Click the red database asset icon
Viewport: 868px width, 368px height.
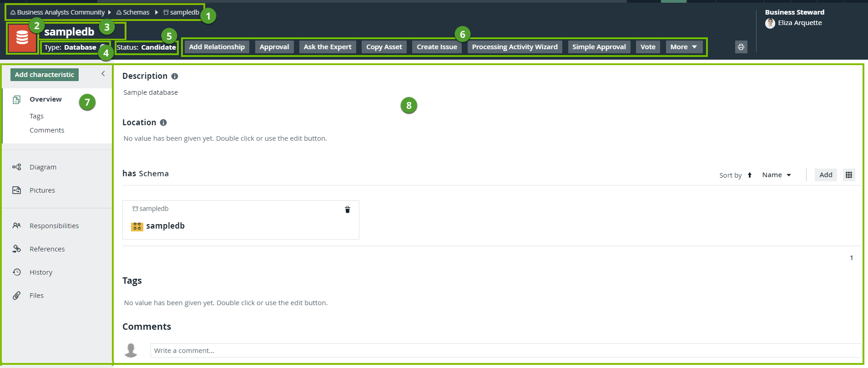click(22, 39)
